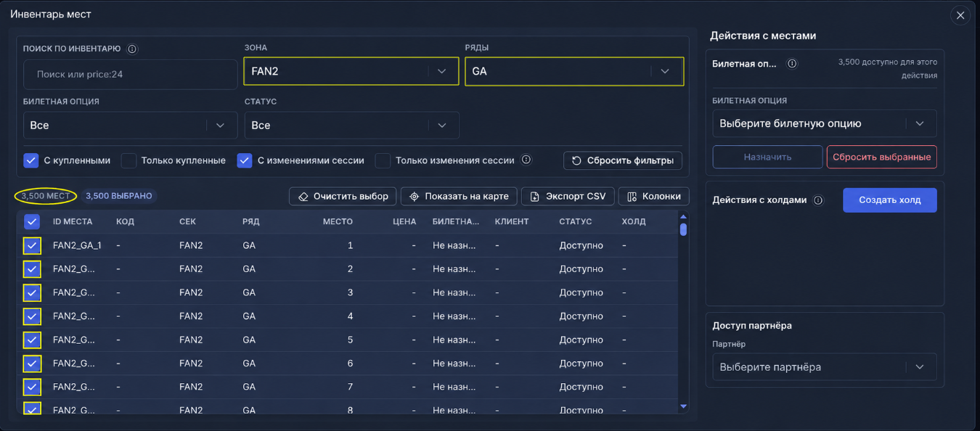Uncheck the С купленными checkbox
The width and height of the screenshot is (980, 431).
(31, 160)
